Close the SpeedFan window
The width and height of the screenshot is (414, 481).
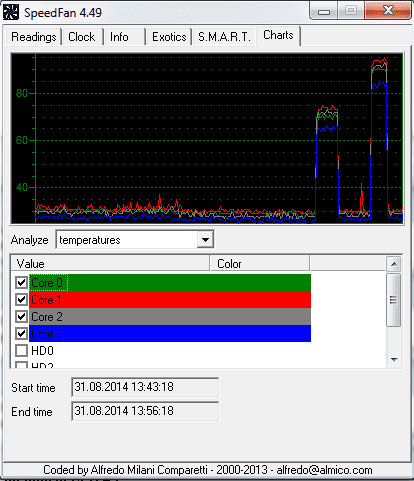[388, 11]
